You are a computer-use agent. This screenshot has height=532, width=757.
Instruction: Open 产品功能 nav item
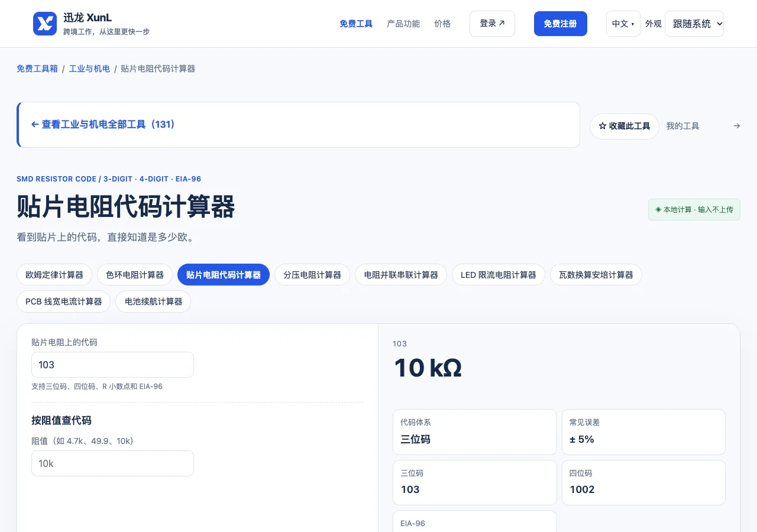point(403,24)
